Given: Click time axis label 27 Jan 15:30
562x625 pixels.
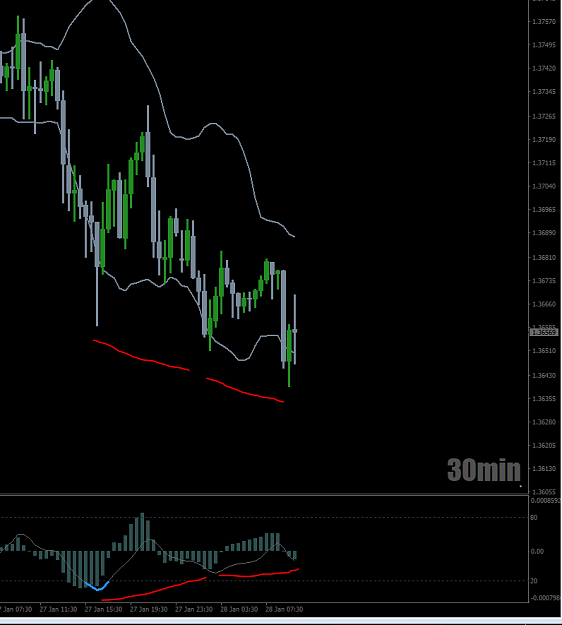Looking at the screenshot, I should point(103,609).
